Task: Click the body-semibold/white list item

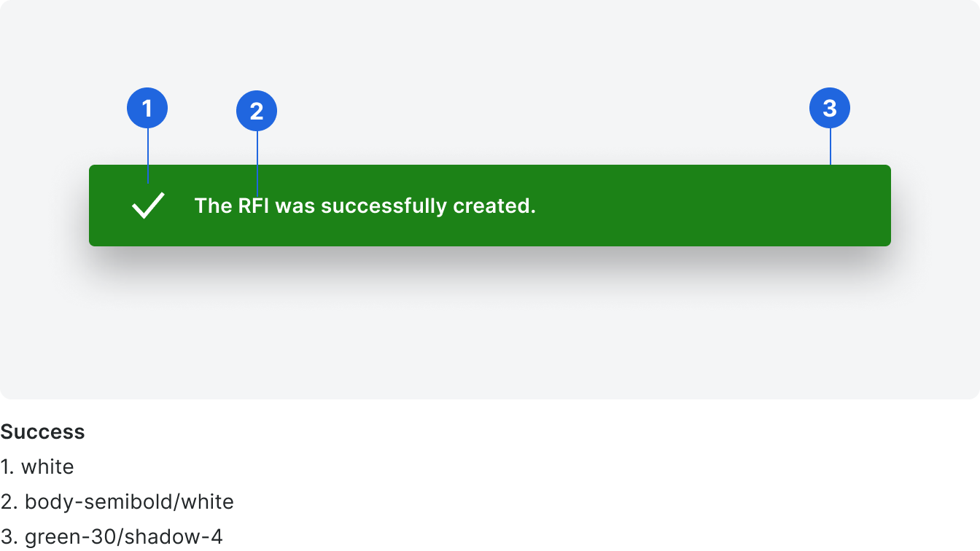Action: coord(117,501)
